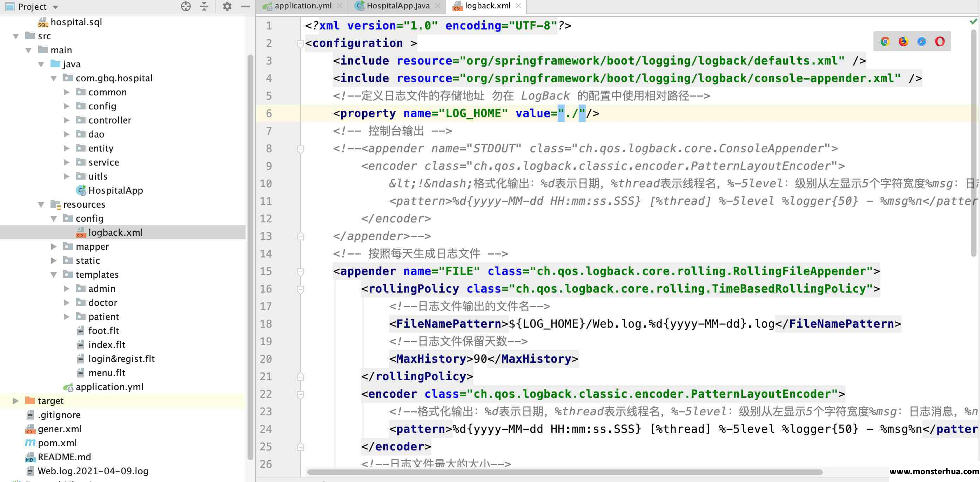Close the application.yml tab
Image resolution: width=980 pixels, height=482 pixels.
click(339, 6)
